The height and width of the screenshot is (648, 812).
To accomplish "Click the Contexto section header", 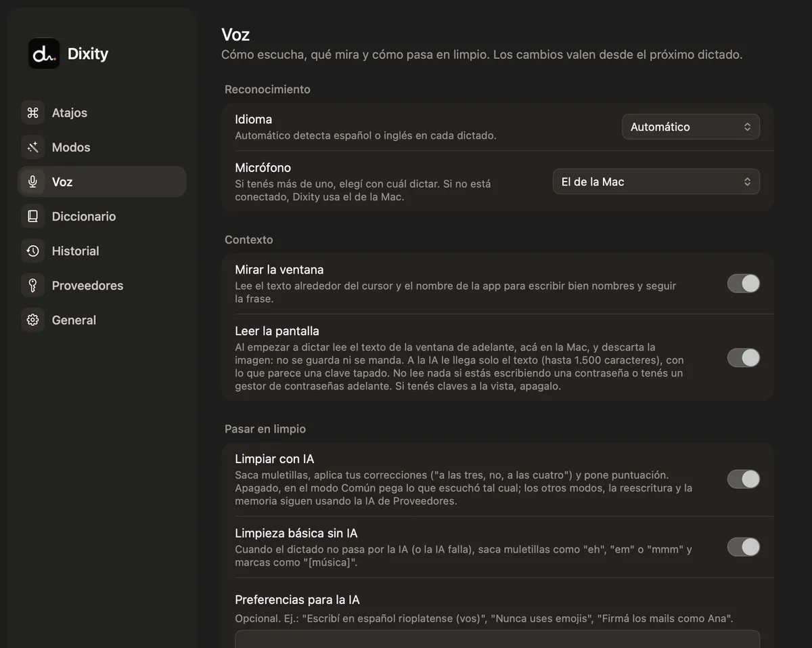I will click(x=249, y=240).
